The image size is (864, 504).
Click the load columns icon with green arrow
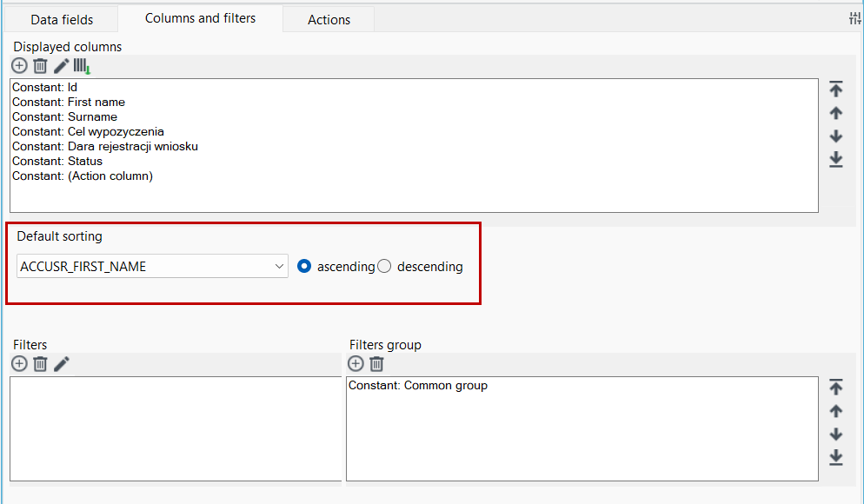coord(82,66)
